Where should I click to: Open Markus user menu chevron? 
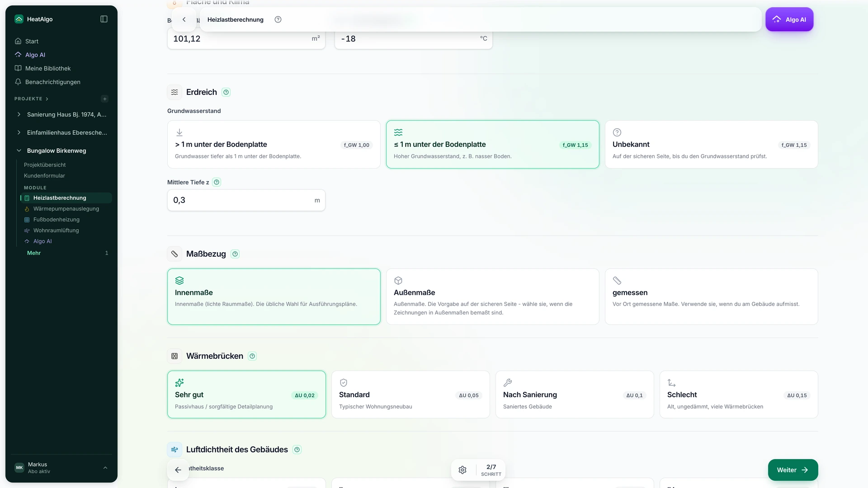(x=105, y=468)
